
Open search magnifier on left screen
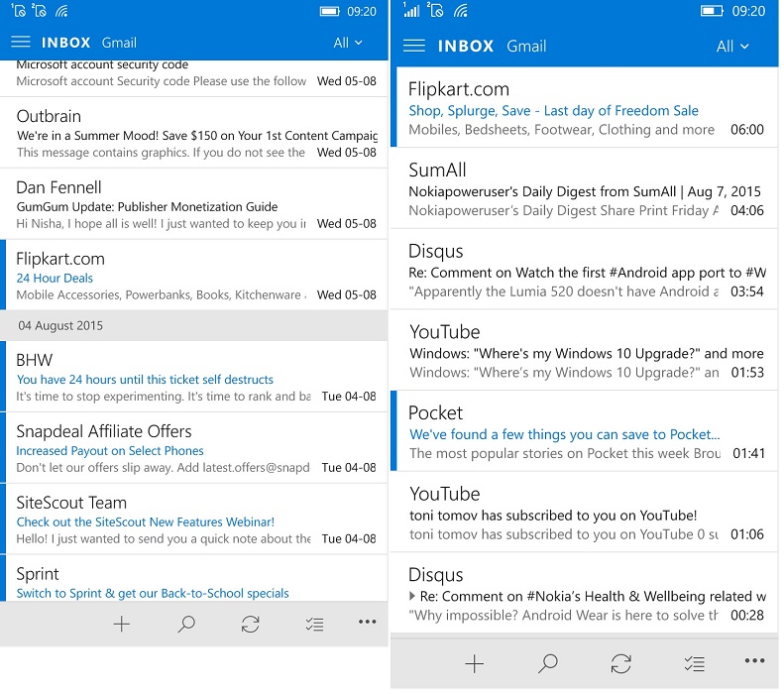click(x=186, y=624)
